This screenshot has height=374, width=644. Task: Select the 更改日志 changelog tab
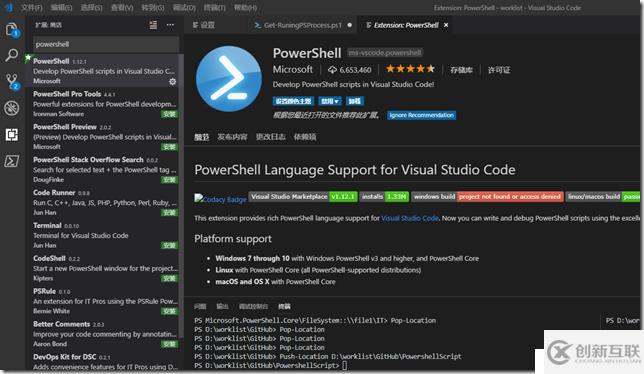point(270,137)
